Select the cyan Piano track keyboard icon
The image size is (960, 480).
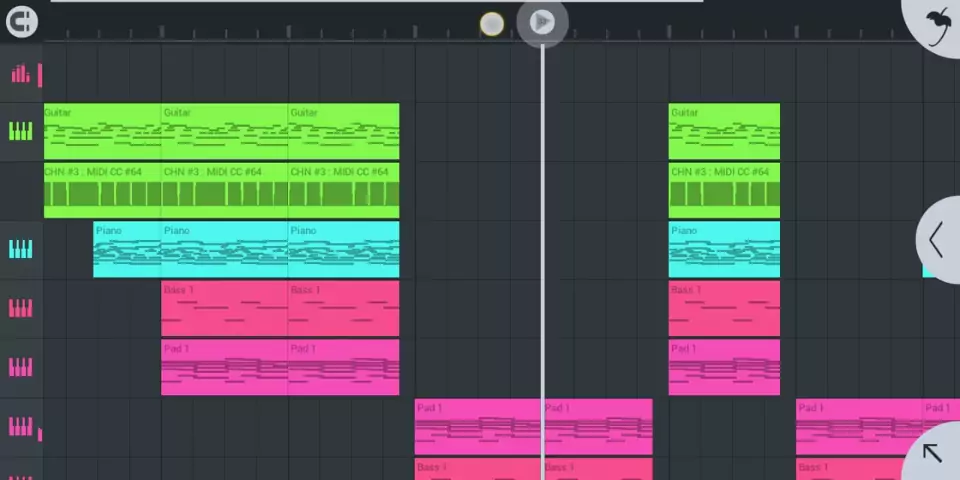20,249
